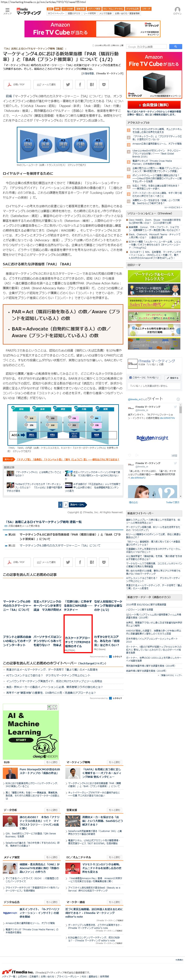185x980 pixels.
Task: Open the デジタル広告 nav tab
Action: [x=132, y=9]
